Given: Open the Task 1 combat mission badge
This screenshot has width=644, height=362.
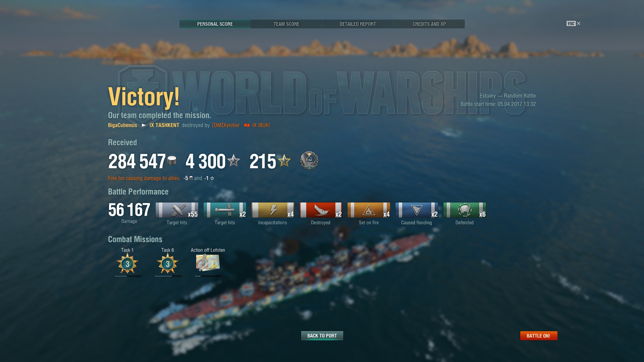Looking at the screenshot, I should [x=127, y=264].
